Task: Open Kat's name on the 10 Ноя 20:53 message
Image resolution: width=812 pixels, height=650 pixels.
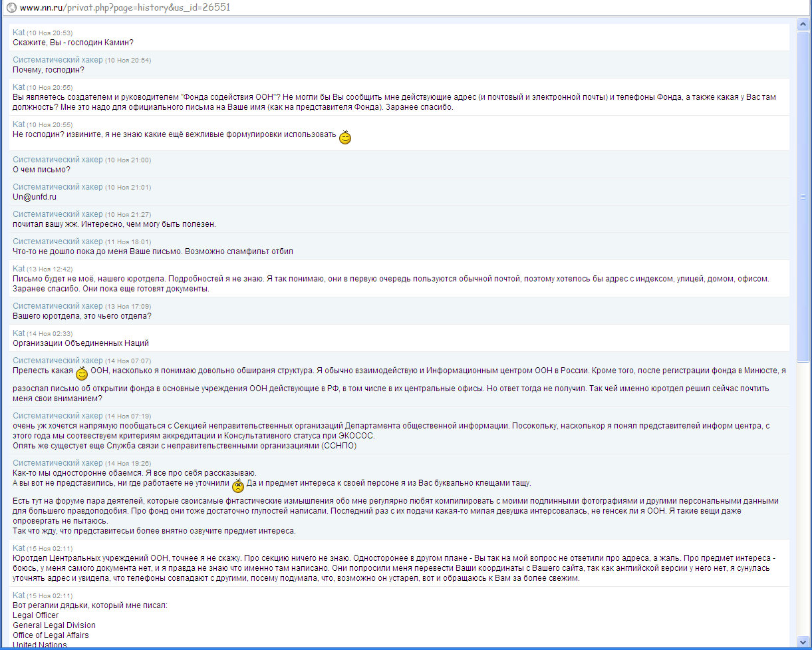Action: [x=19, y=33]
